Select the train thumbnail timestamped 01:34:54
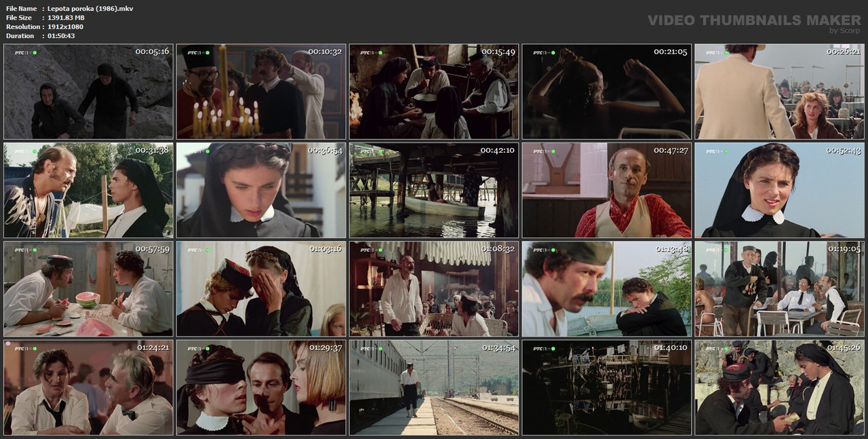This screenshot has height=439, width=868. tap(434, 387)
